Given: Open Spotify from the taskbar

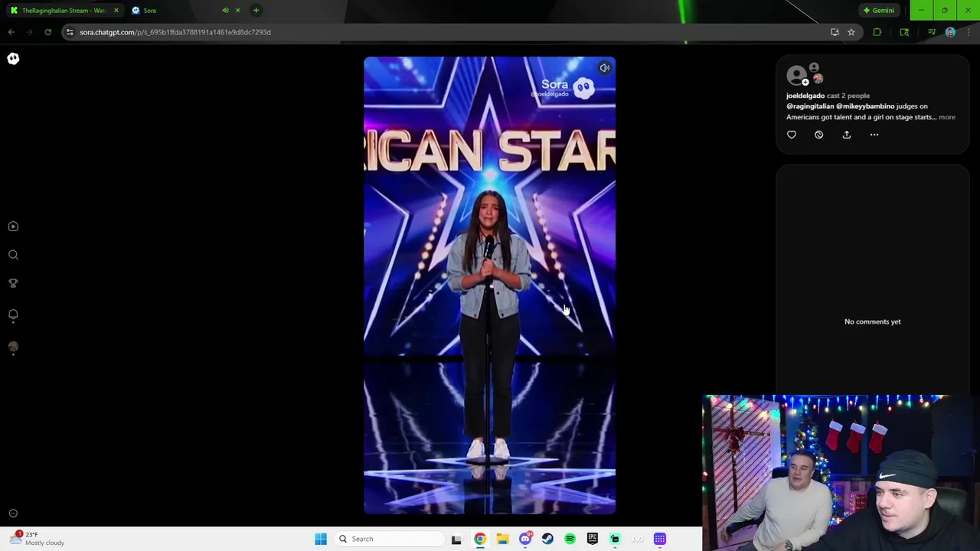Looking at the screenshot, I should pyautogui.click(x=570, y=539).
